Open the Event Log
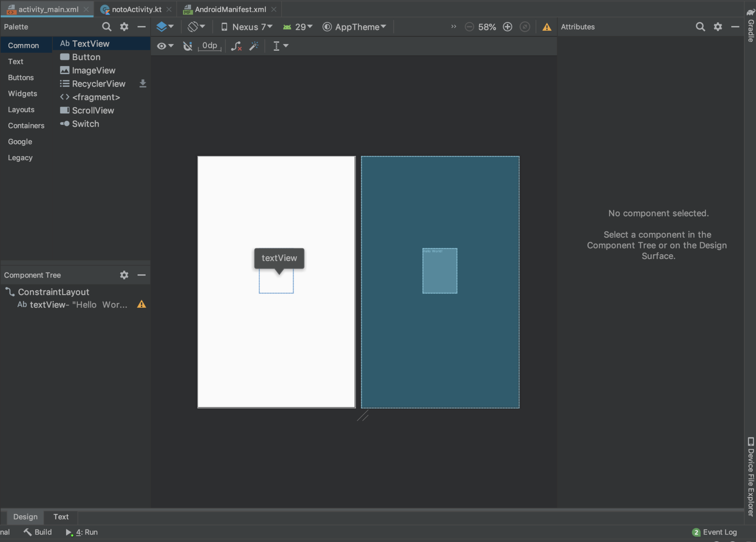The image size is (756, 542). 719,532
